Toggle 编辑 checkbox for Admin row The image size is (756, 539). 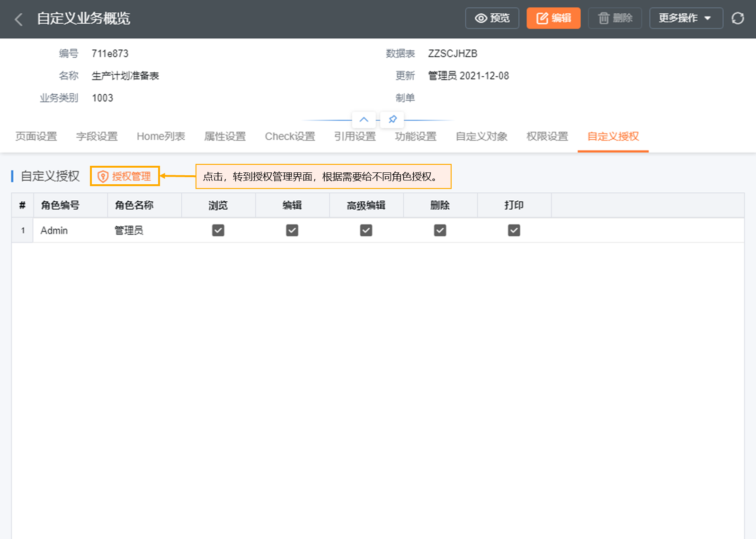[292, 230]
